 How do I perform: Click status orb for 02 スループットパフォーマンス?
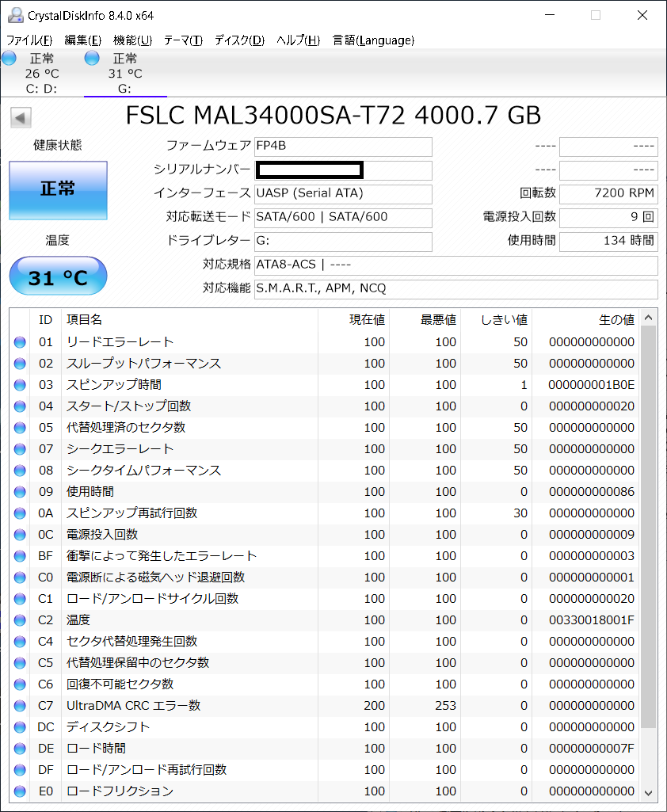[x=20, y=364]
